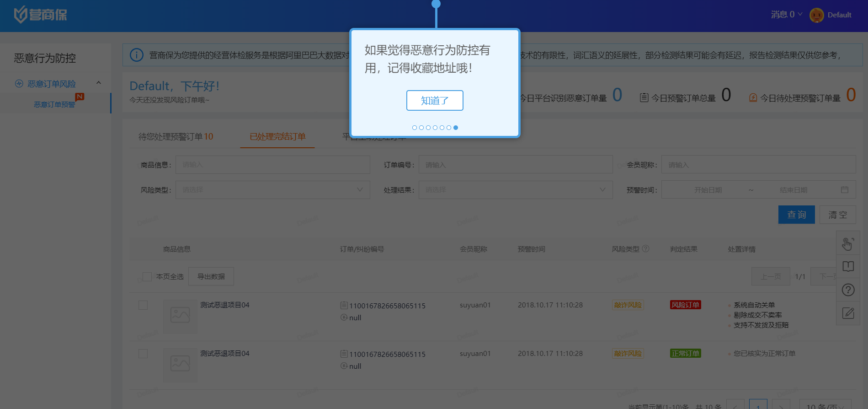Click the hand pointer guide icon
The width and height of the screenshot is (868, 409).
coord(848,243)
